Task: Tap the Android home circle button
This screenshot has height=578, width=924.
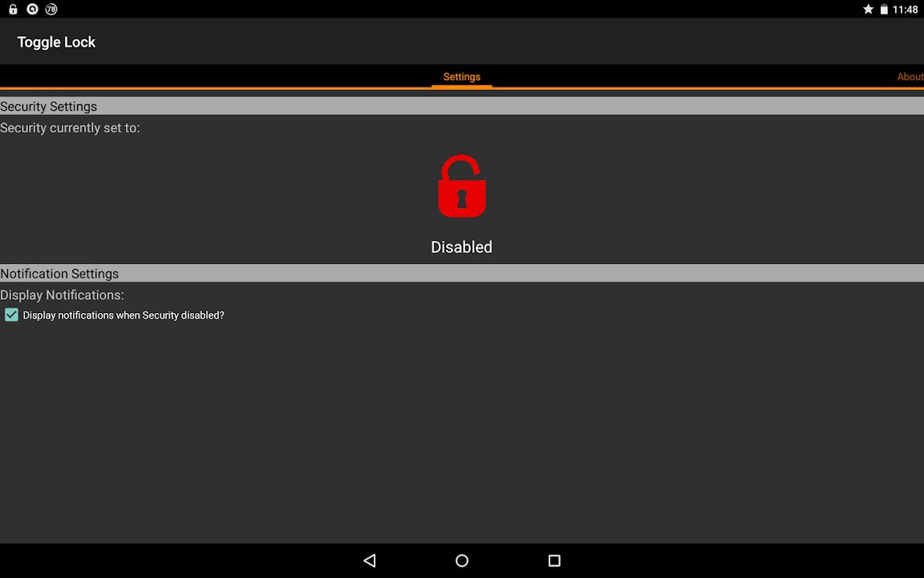Action: tap(462, 560)
